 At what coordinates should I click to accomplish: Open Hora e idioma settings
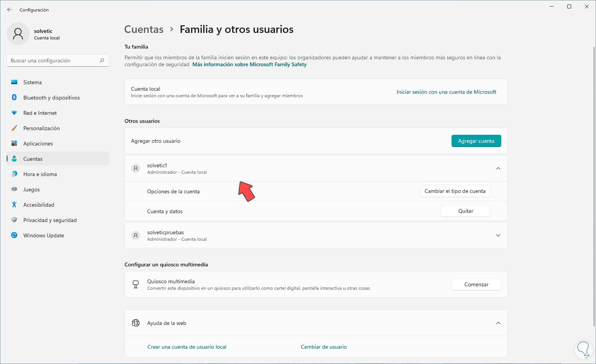[x=40, y=174]
